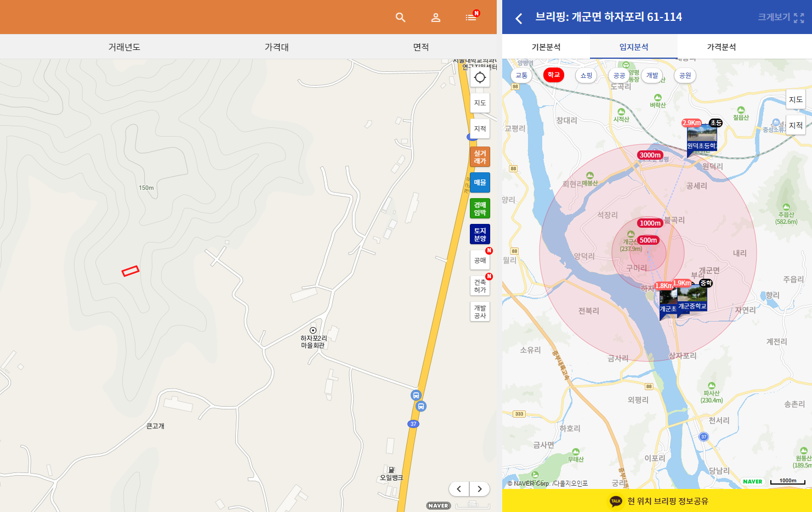This screenshot has width=812, height=512.
Task: Click the 2.9Km distance badge
Action: pyautogui.click(x=691, y=123)
